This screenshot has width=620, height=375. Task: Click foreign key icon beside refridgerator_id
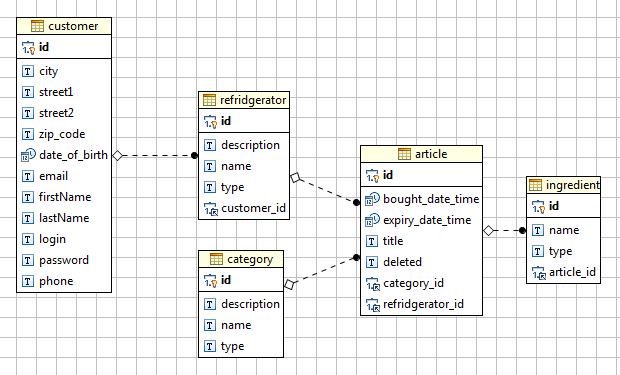point(372,304)
